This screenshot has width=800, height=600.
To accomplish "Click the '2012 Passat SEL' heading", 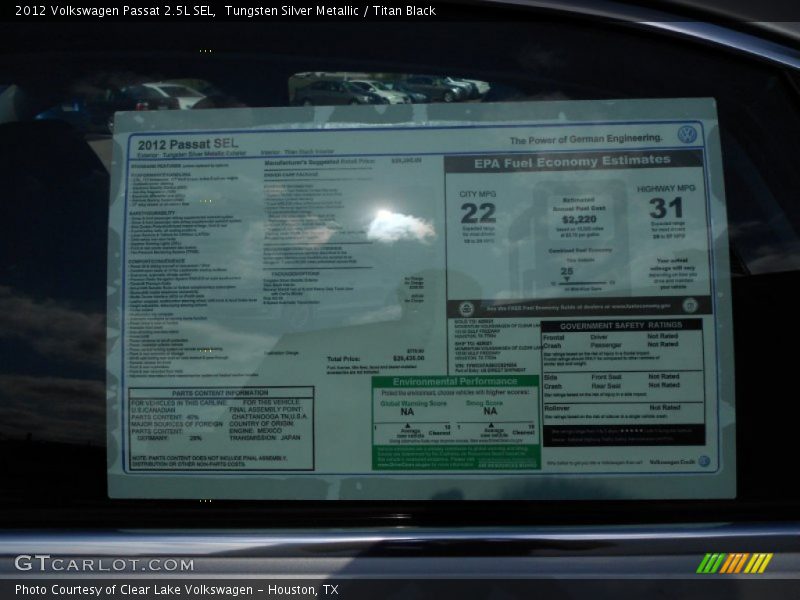I will coord(188,144).
